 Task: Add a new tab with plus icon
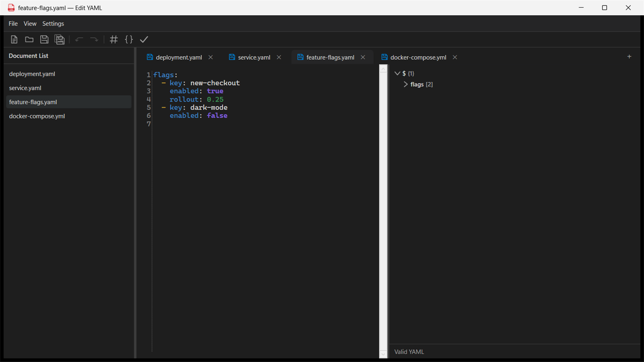629,57
